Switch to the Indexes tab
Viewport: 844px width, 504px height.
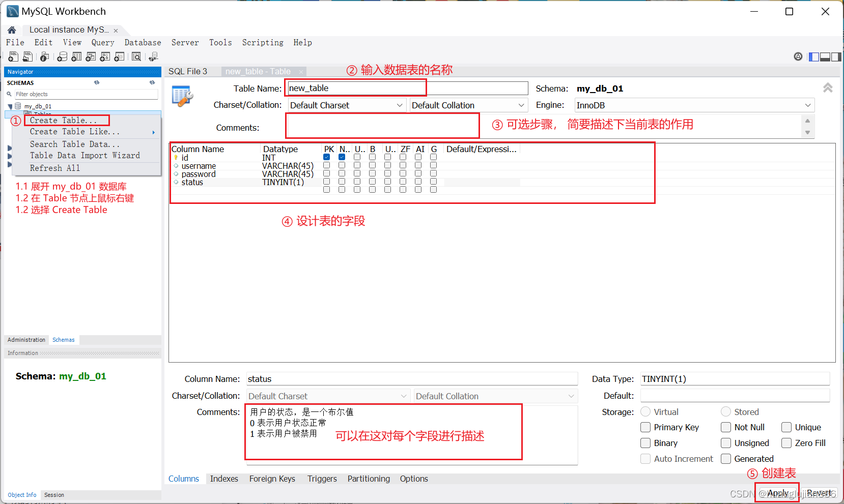(224, 479)
